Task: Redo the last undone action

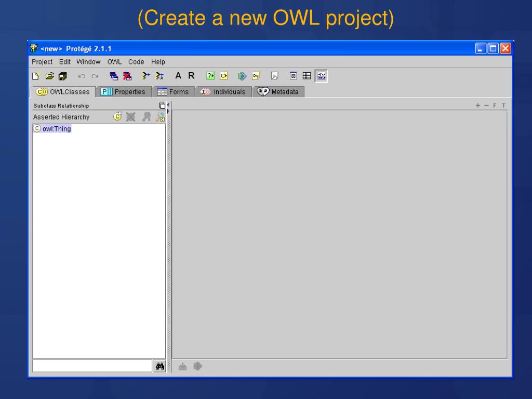Action: coord(95,76)
